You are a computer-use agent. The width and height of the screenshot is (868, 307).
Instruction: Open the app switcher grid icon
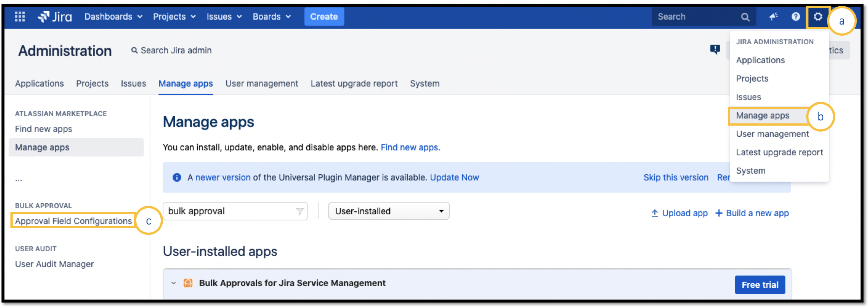pyautogui.click(x=20, y=17)
